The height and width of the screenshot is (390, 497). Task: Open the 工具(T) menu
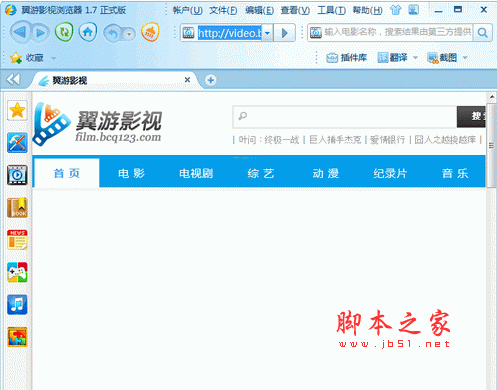point(331,11)
